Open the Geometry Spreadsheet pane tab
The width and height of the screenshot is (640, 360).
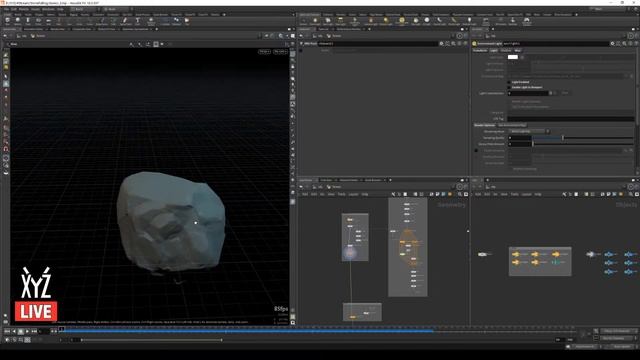136,29
